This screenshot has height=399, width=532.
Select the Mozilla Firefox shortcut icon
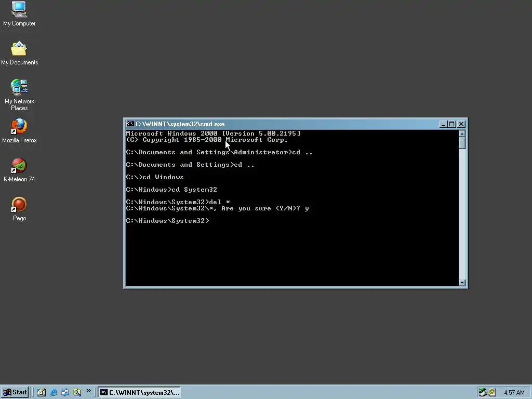[x=19, y=130]
